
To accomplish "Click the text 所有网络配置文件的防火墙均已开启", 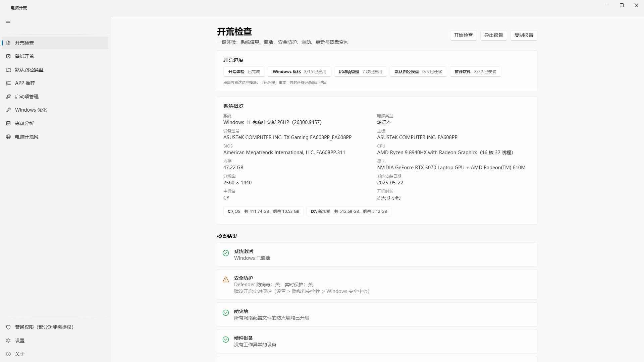I will 272,318.
